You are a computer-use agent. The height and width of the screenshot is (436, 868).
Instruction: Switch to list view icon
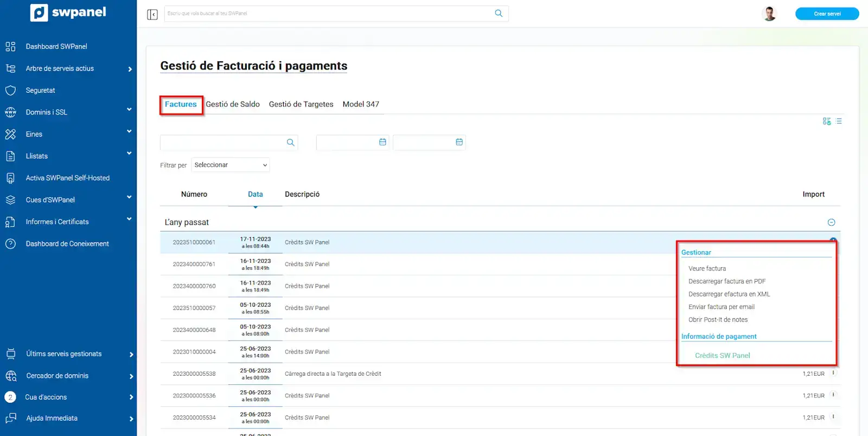[x=839, y=121]
